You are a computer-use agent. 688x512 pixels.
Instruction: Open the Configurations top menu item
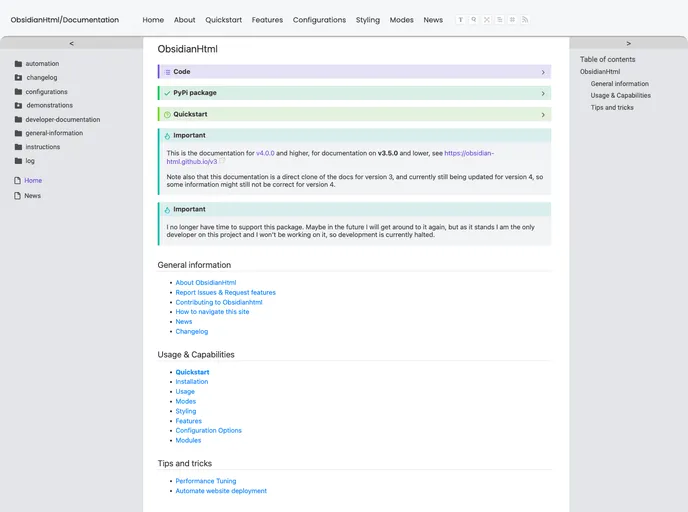pyautogui.click(x=319, y=20)
